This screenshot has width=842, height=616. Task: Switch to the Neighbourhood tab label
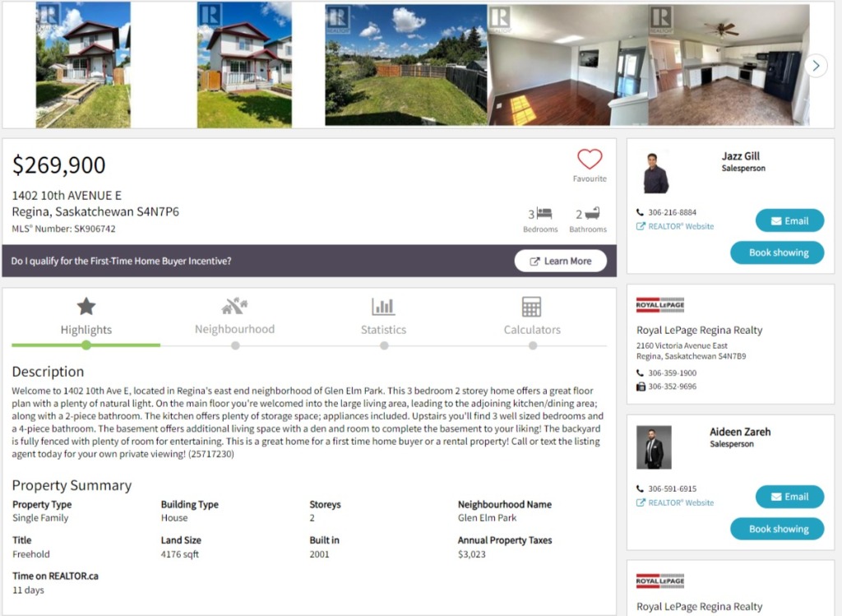(x=234, y=329)
